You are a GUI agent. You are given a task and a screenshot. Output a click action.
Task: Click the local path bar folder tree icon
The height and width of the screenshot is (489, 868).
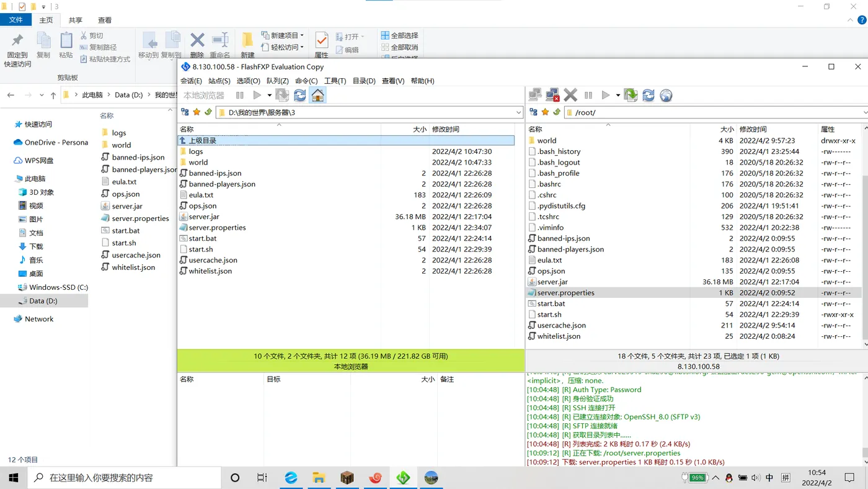(185, 112)
